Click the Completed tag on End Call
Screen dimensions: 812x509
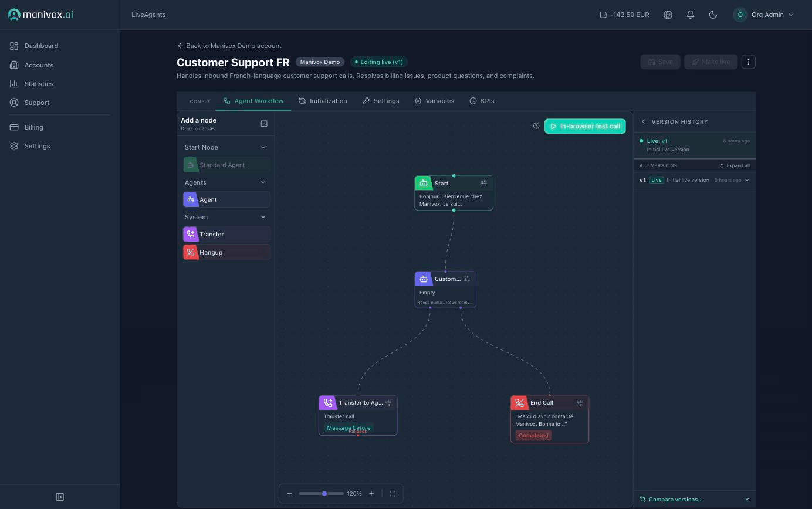(x=533, y=435)
